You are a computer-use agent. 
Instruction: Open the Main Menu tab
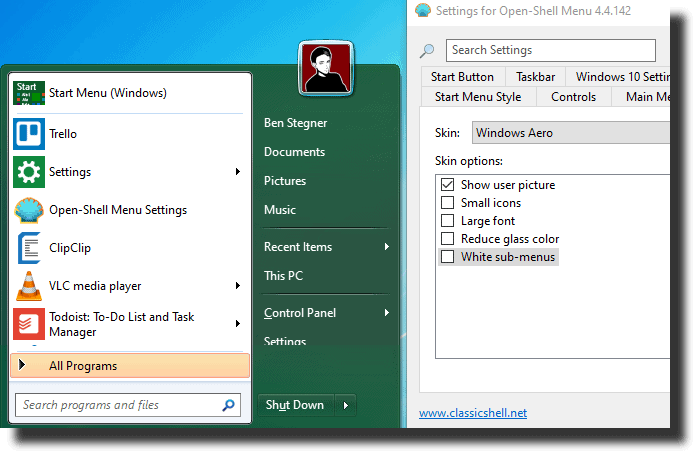642,96
